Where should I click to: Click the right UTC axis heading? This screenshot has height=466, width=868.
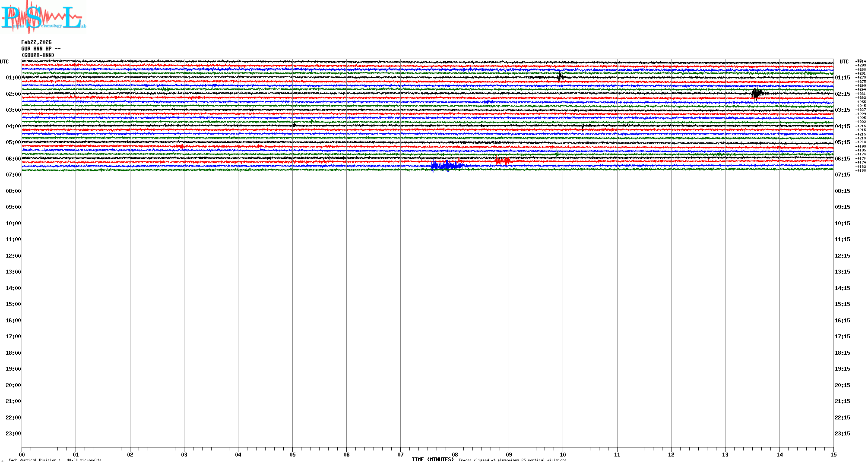point(844,62)
